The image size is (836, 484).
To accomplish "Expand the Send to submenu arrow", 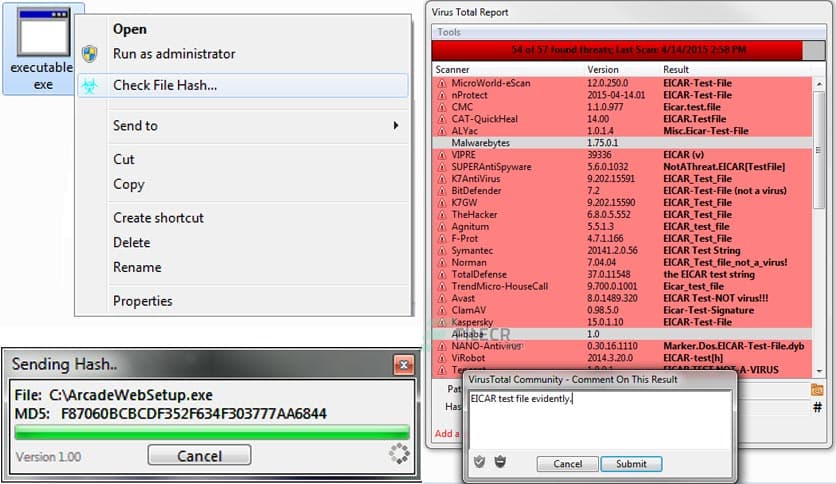I will coord(396,126).
